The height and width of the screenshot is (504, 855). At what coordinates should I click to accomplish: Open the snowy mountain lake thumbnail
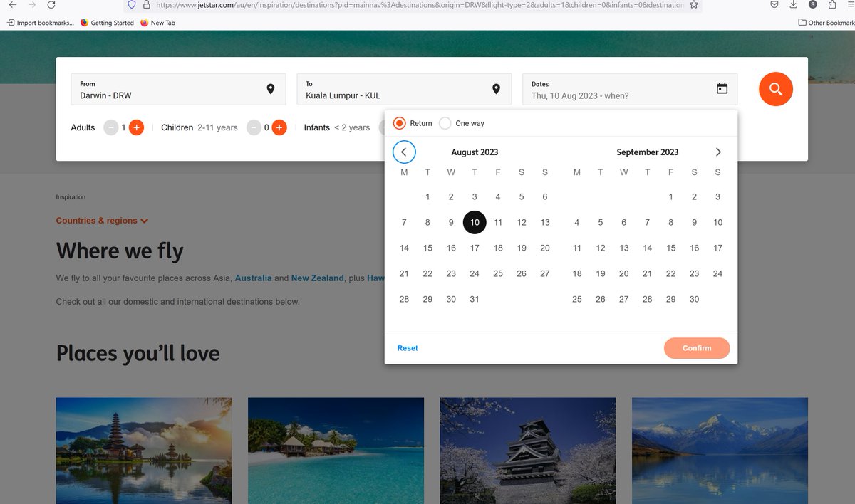click(x=720, y=451)
